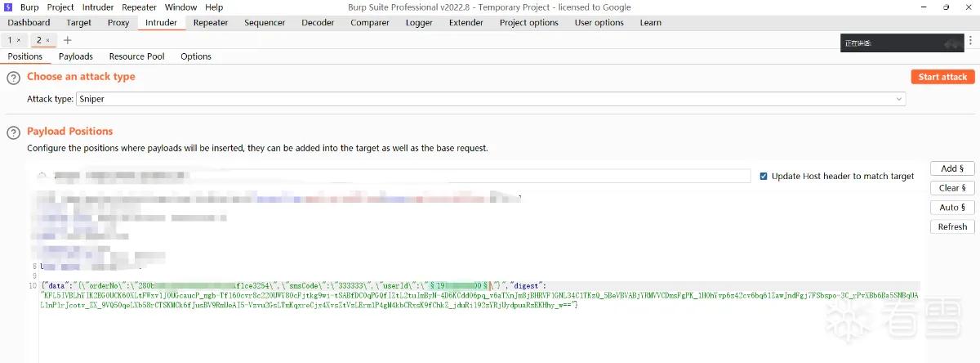Close Intruder tab number 2
The height and width of the screenshot is (363, 980).
tap(47, 40)
